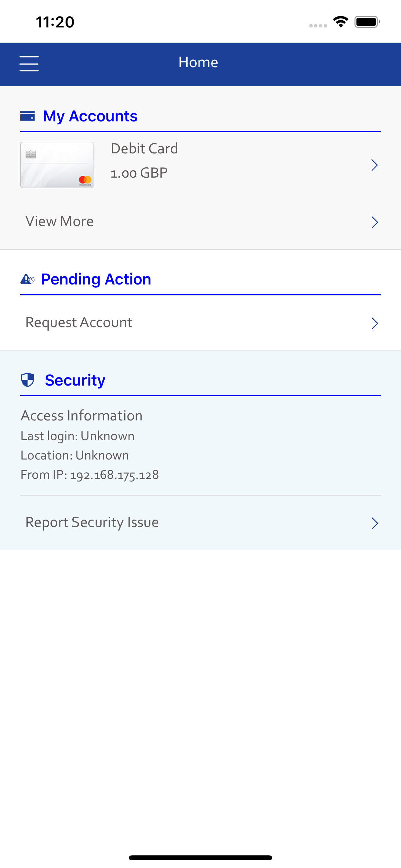Open the debit card thumbnail image
This screenshot has width=401, height=868.
[x=57, y=165]
